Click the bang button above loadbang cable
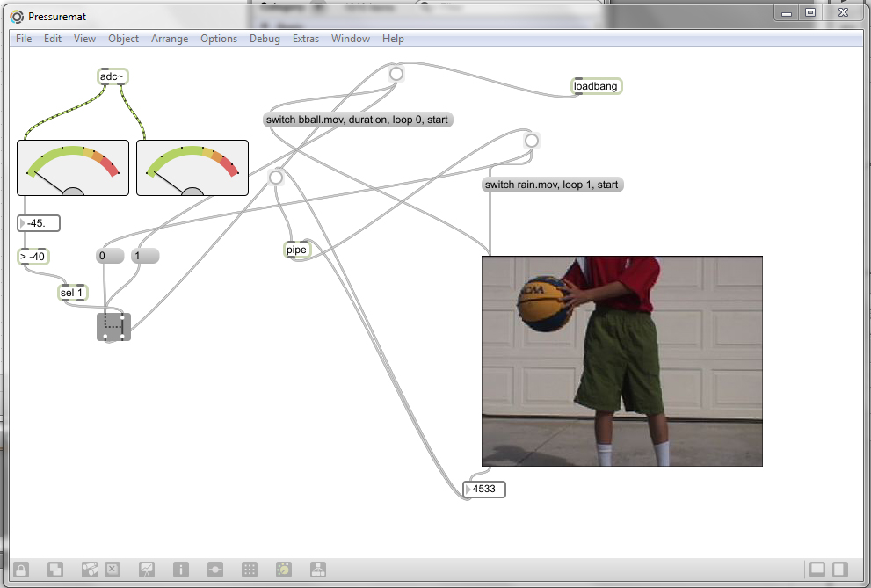The image size is (871, 588). (x=396, y=75)
